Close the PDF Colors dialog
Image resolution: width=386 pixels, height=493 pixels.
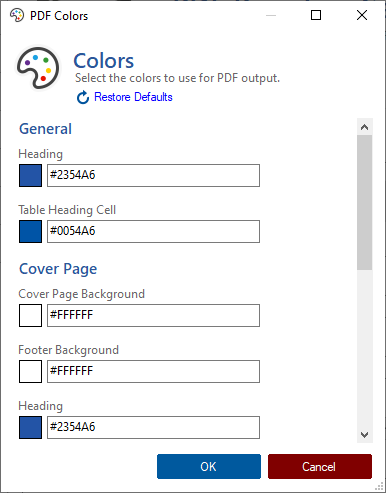(362, 15)
